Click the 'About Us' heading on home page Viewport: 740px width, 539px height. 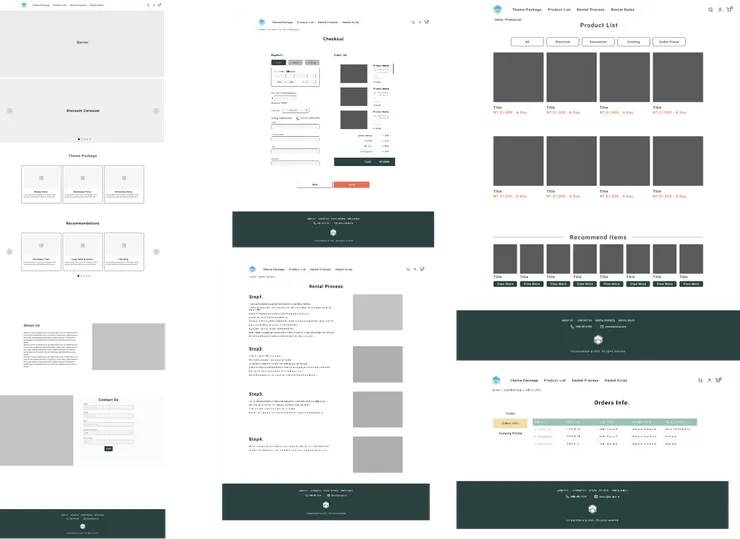[32, 325]
